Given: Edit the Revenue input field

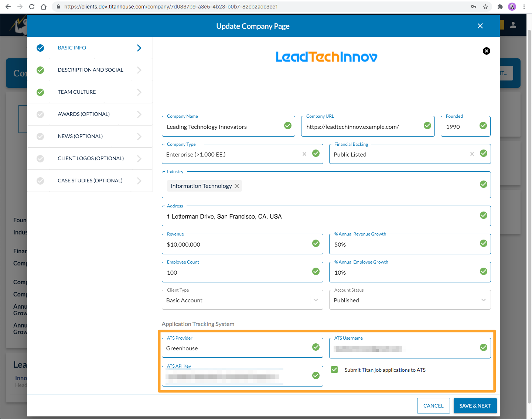Looking at the screenshot, I should tap(236, 244).
